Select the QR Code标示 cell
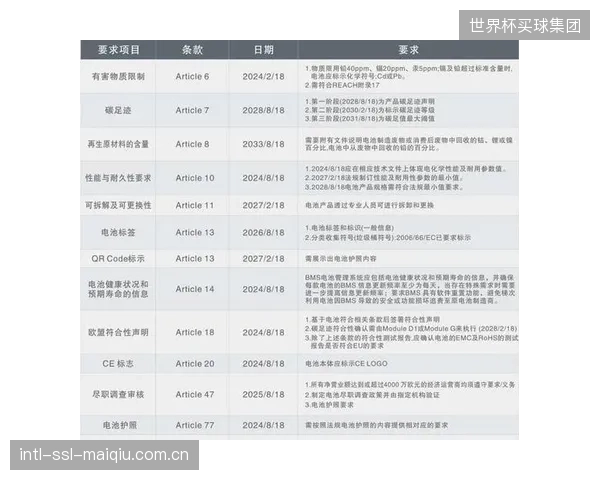 click(x=118, y=259)
